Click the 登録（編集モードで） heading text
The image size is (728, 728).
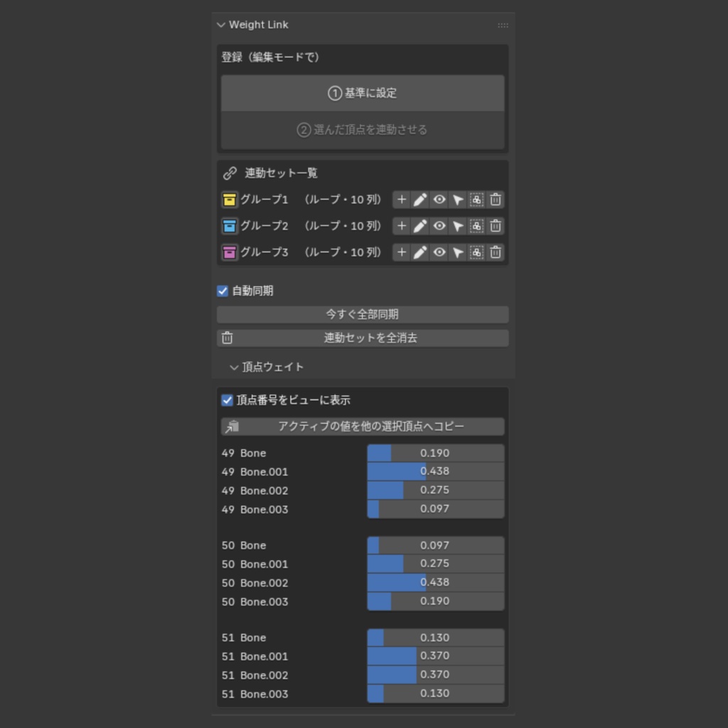[270, 57]
